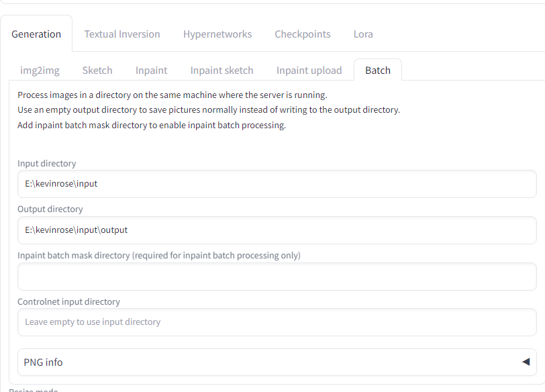This screenshot has width=545, height=392.
Task: Click the 'Output directory' label text
Action: coord(50,209)
